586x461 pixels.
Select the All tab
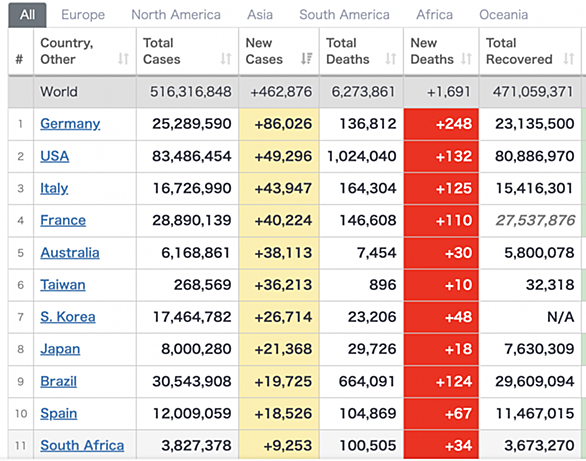pos(27,15)
